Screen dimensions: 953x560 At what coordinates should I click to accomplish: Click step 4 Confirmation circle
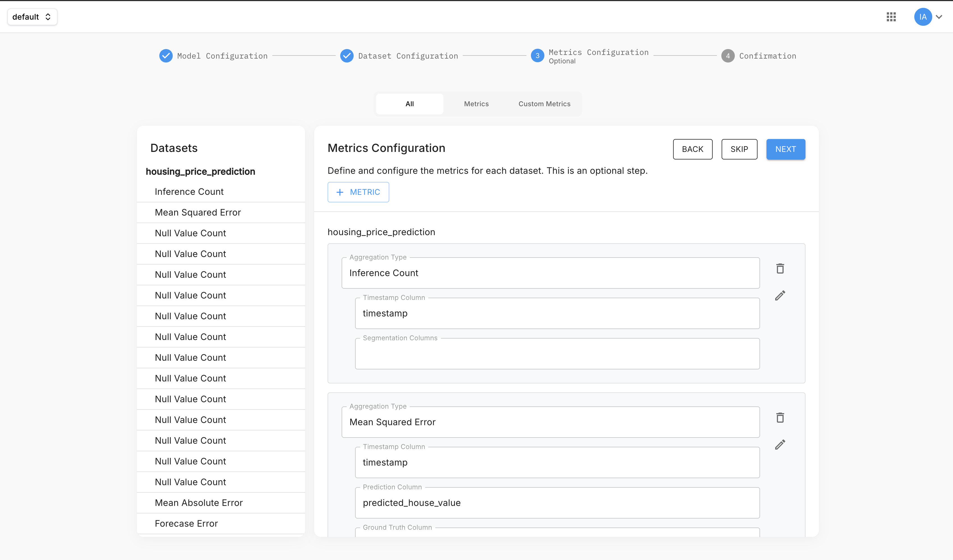728,55
